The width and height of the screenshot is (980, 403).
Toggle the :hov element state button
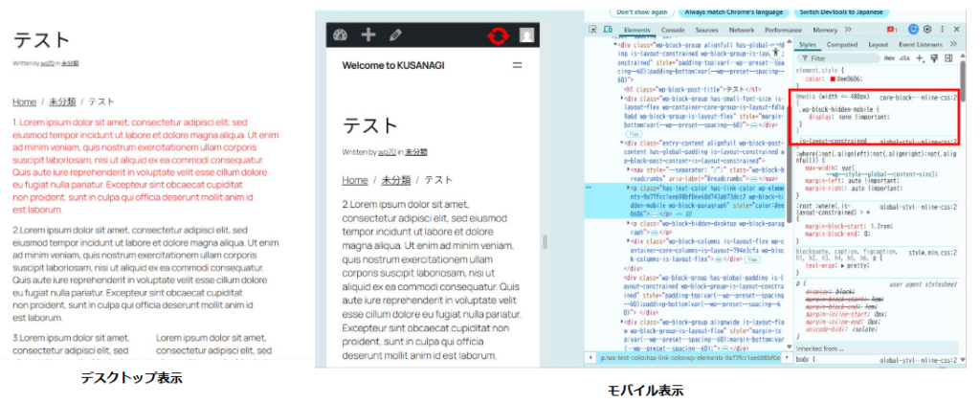pos(889,58)
